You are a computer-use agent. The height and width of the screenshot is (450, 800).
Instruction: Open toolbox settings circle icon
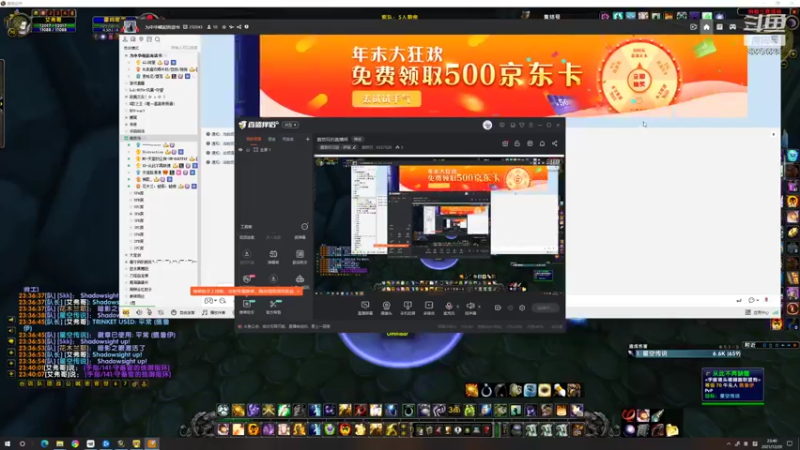[305, 227]
